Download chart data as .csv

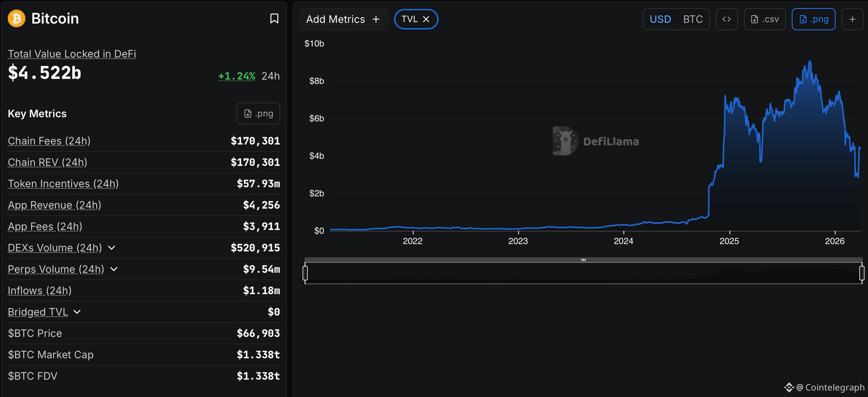point(765,19)
